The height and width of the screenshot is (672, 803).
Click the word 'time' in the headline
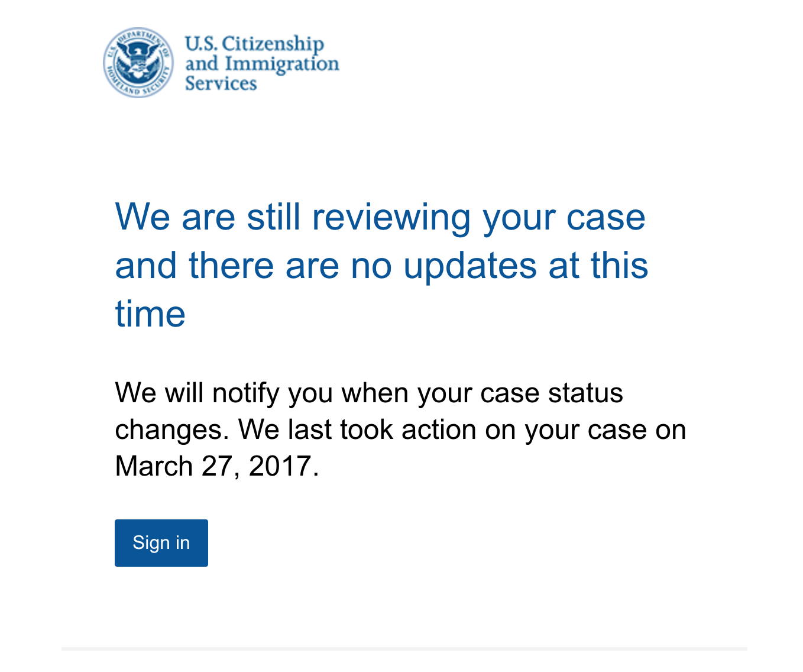(150, 314)
